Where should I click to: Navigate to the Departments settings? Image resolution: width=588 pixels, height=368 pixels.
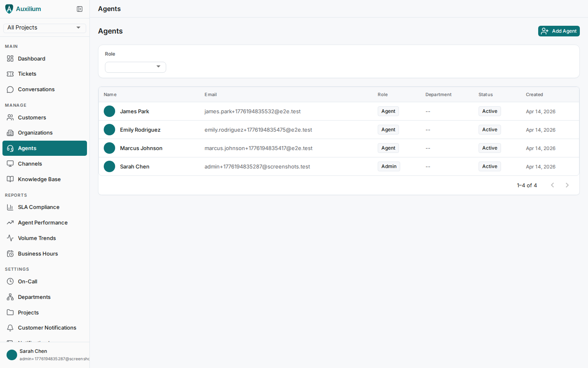click(x=34, y=297)
